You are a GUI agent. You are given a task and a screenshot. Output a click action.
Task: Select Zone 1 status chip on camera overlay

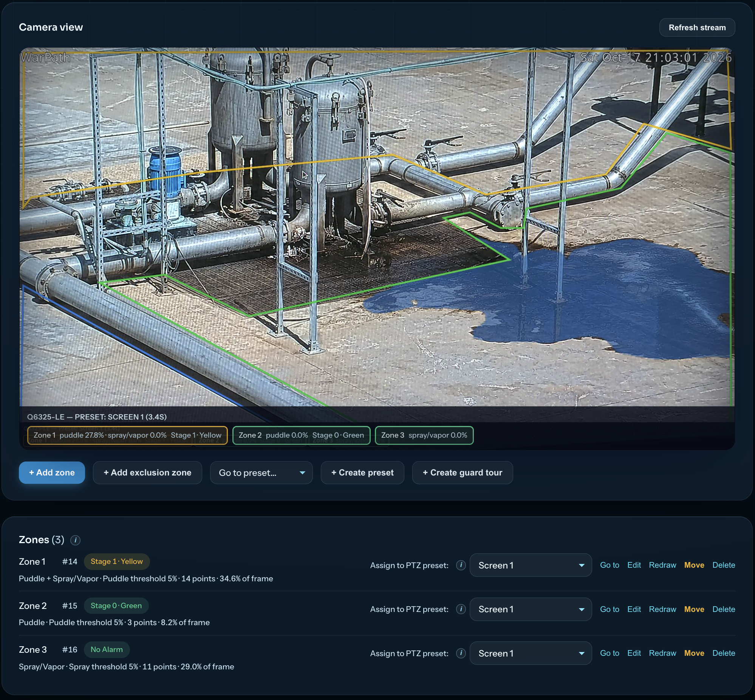coord(127,435)
